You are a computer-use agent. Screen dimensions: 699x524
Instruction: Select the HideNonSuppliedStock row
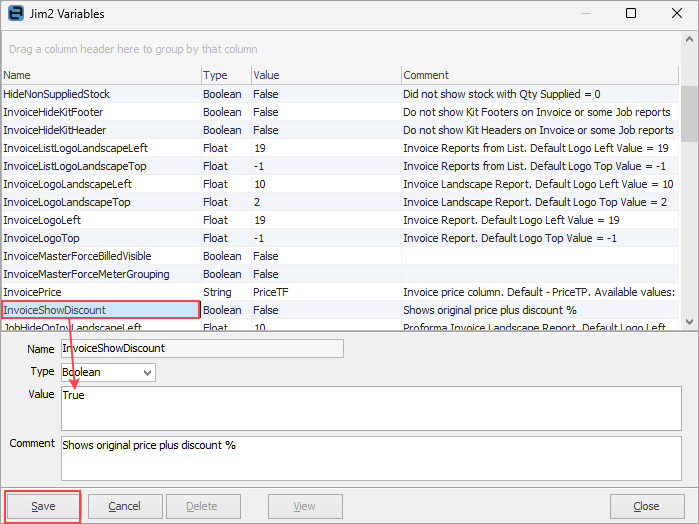click(100, 94)
